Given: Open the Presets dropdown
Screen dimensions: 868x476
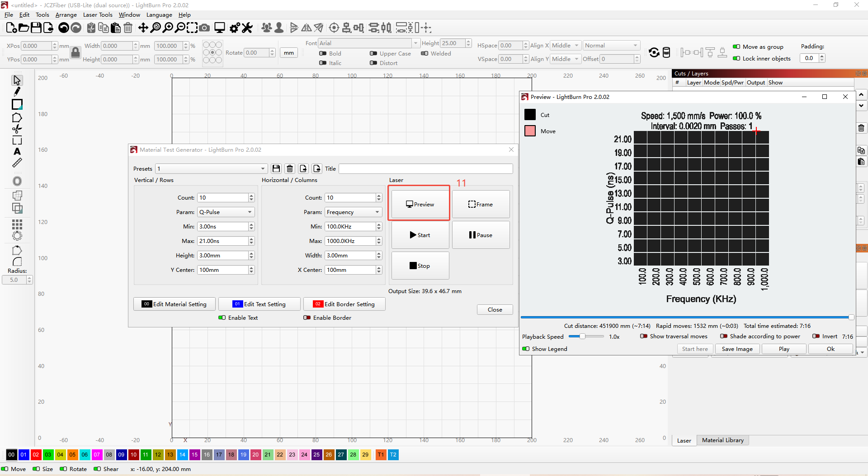Looking at the screenshot, I should click(x=211, y=168).
